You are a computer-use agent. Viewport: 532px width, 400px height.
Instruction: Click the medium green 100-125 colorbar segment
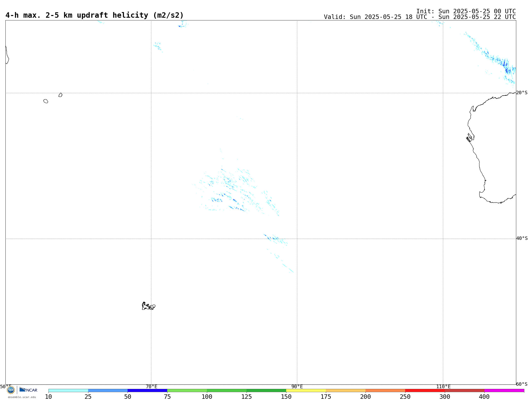click(227, 390)
